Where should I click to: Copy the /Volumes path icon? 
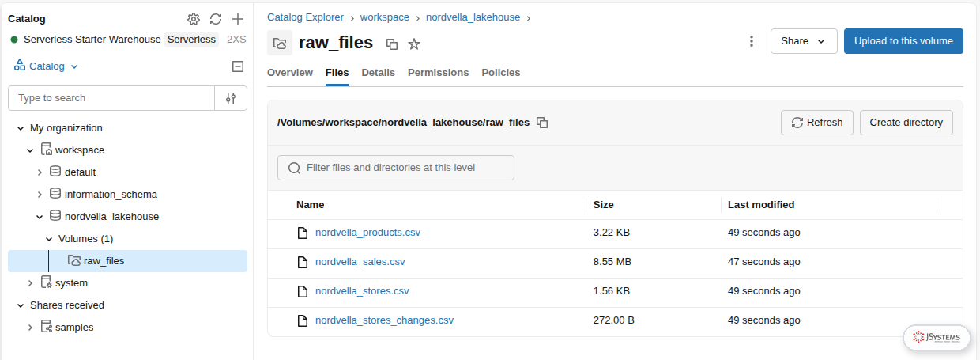tap(542, 123)
